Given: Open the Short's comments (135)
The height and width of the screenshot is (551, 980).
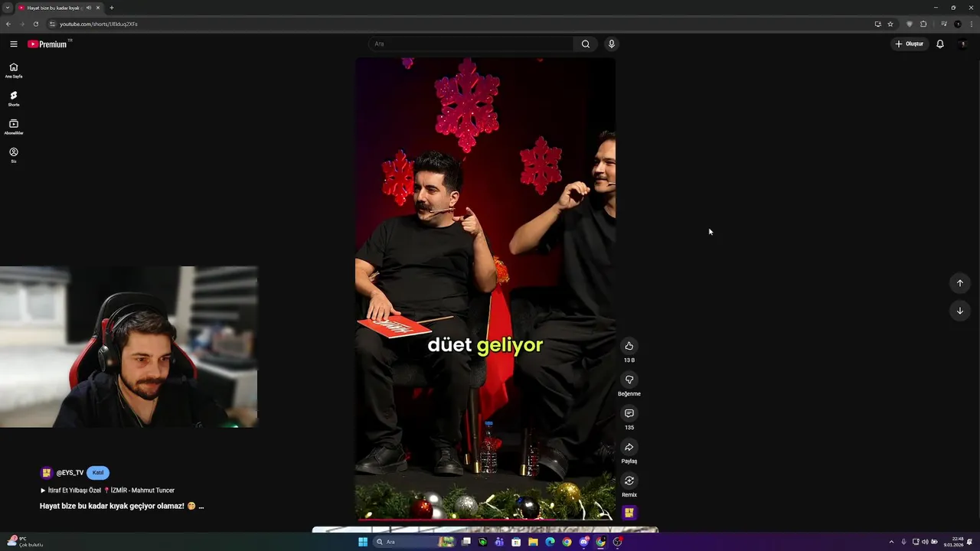Looking at the screenshot, I should coord(629,413).
